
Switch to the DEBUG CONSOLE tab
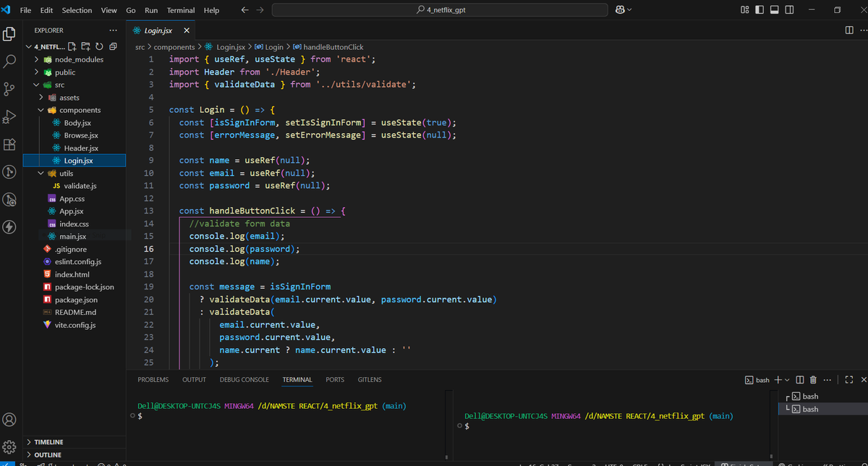coord(244,380)
